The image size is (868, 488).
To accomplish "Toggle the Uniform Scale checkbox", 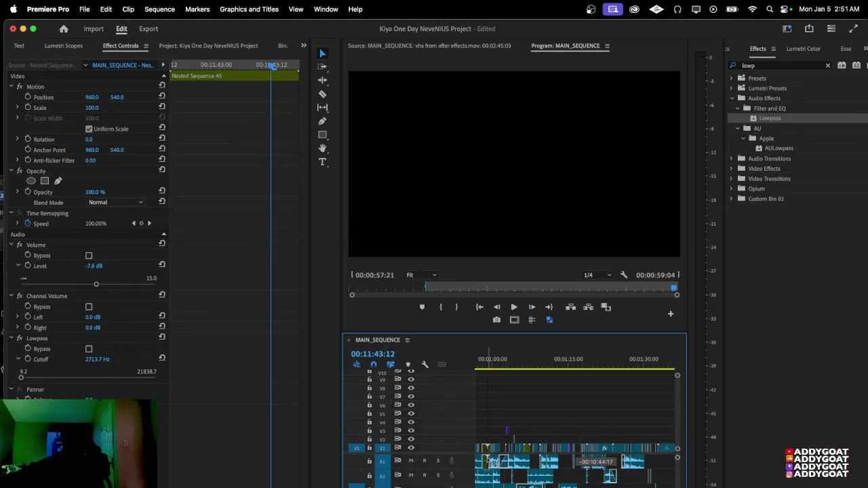I will [89, 129].
